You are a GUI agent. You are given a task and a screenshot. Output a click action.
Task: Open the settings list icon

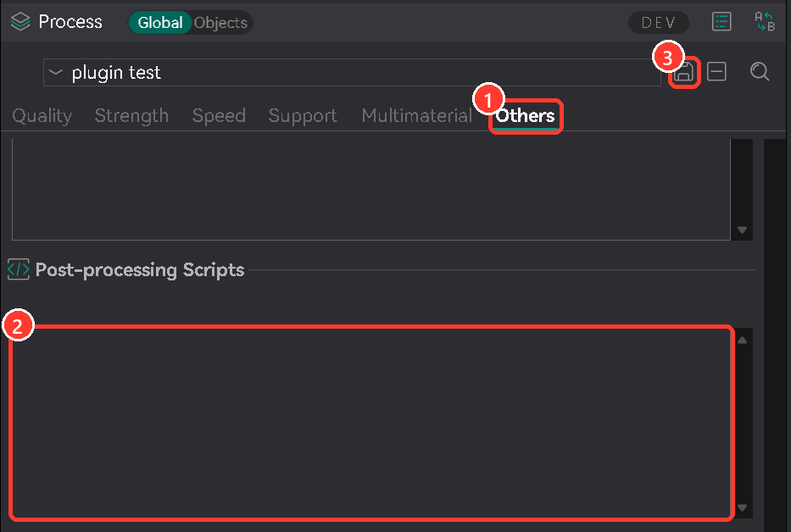[721, 22]
